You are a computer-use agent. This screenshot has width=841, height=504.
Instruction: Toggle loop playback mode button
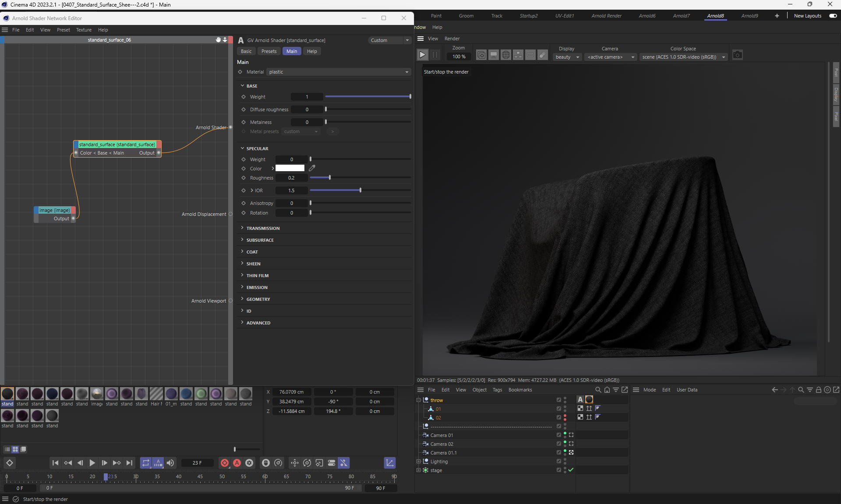[146, 463]
